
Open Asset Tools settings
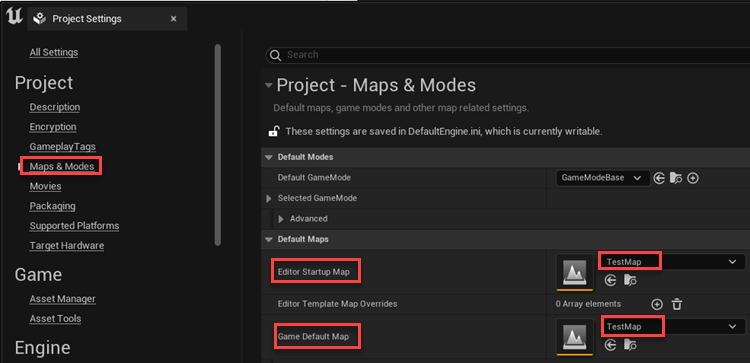pos(55,319)
